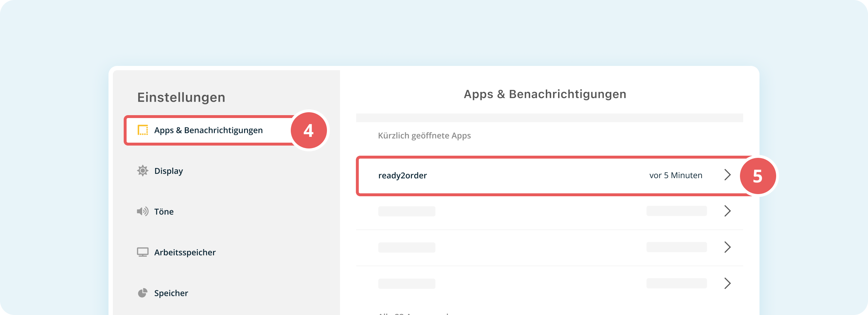Go to Arbeitsspeicher settings
This screenshot has height=315, width=868.
[x=185, y=252]
